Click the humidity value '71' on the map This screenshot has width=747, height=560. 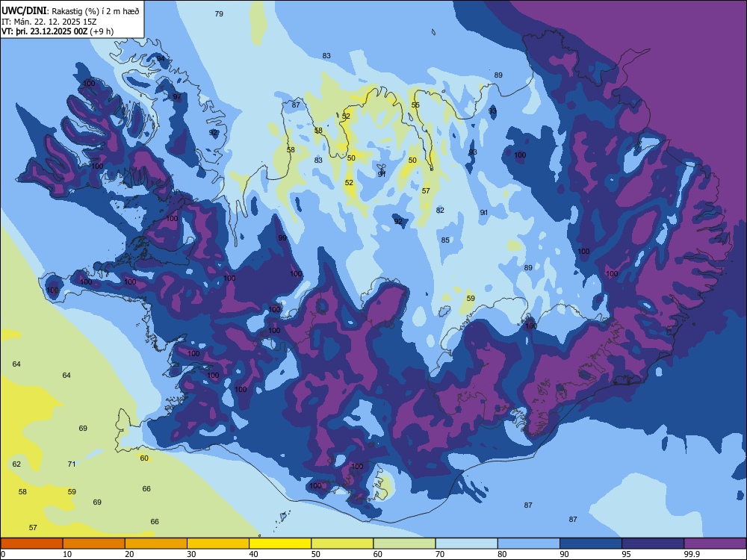click(x=72, y=464)
